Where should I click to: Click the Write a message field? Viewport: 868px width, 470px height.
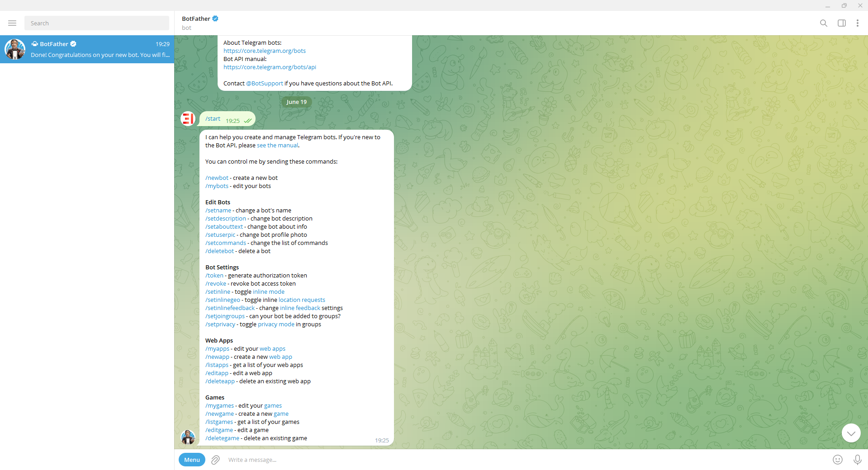click(x=525, y=460)
